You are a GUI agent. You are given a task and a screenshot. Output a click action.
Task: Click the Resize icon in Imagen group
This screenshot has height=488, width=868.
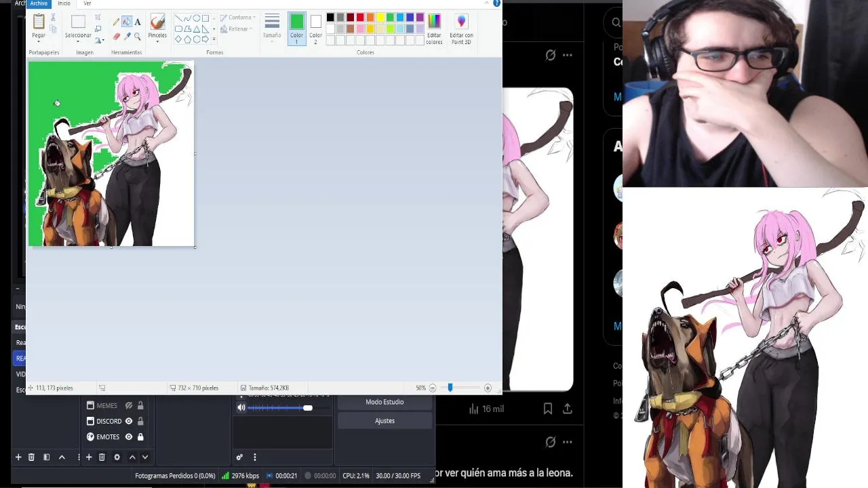tap(98, 28)
